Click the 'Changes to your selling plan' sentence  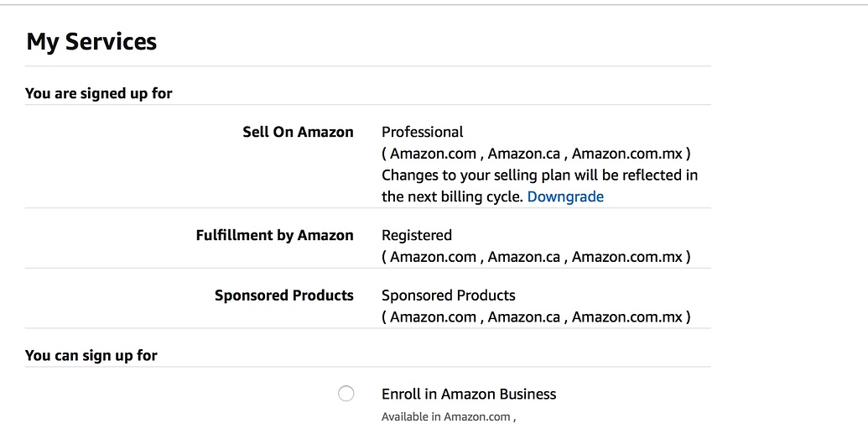point(539,175)
